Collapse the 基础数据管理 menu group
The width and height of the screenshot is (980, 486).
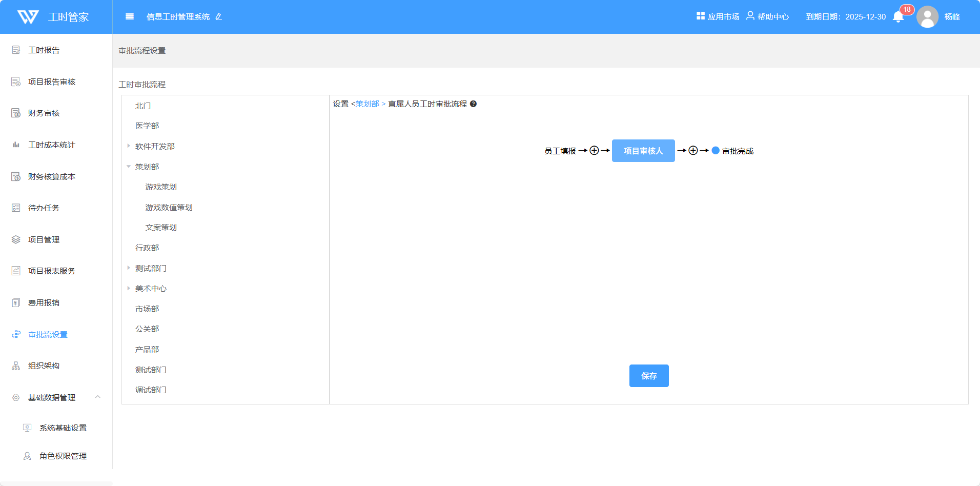click(x=98, y=397)
